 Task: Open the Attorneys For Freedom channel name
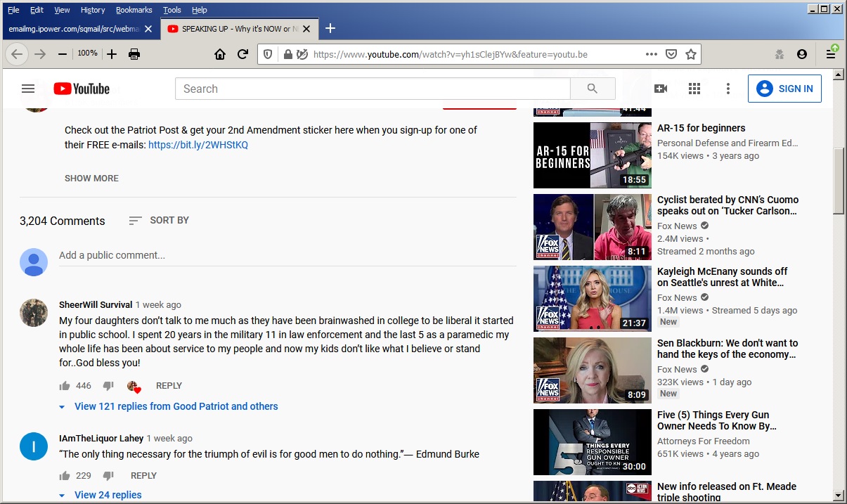tap(704, 441)
